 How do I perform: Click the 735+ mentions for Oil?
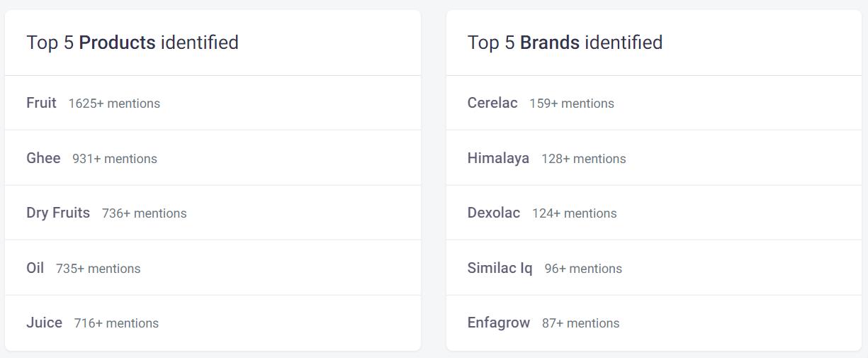tap(98, 269)
